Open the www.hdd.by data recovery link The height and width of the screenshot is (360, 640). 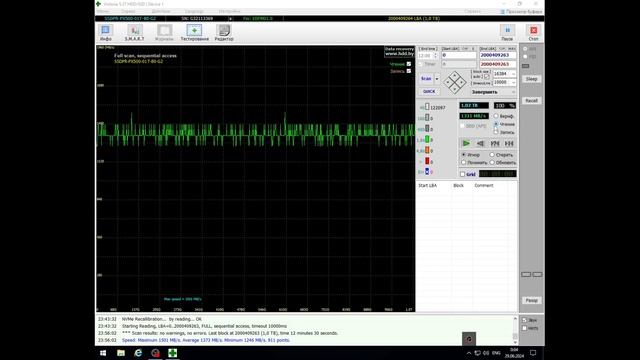coord(400,53)
